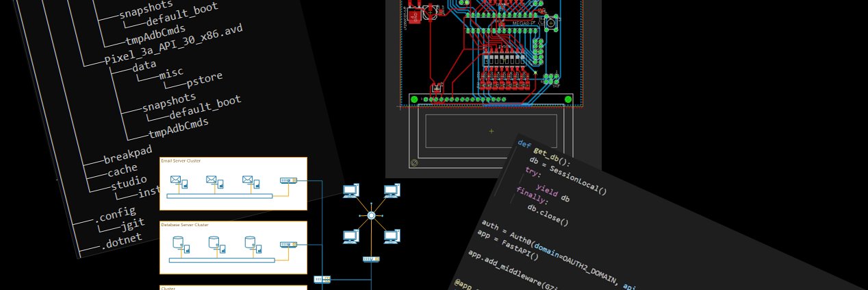Click the Email Server Cluster bus bar
The image size is (868, 290).
[x=220, y=196]
